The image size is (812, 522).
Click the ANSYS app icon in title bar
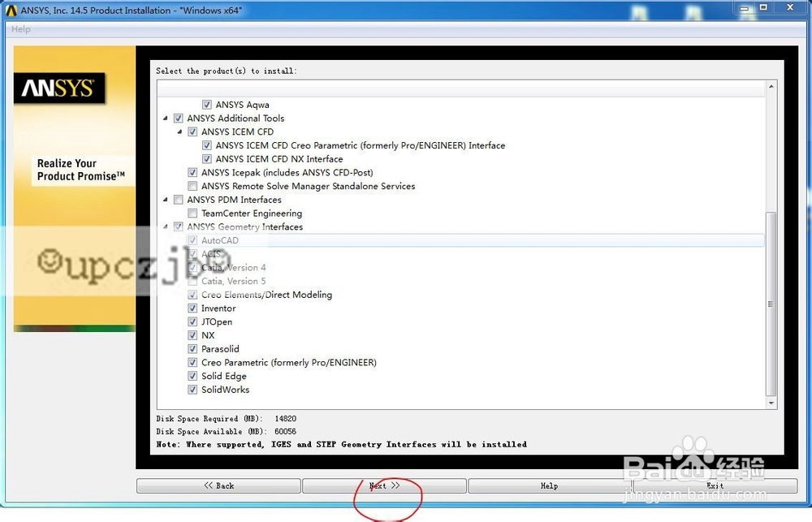tap(11, 11)
